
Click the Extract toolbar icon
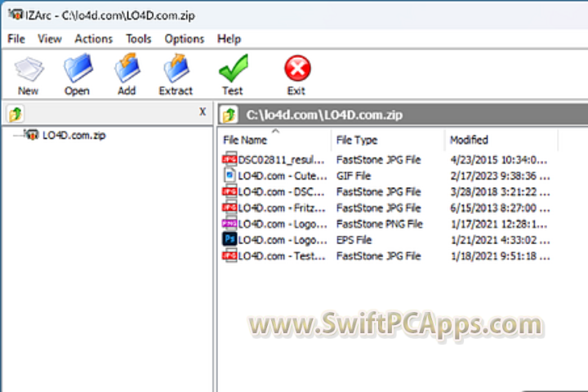point(176,68)
